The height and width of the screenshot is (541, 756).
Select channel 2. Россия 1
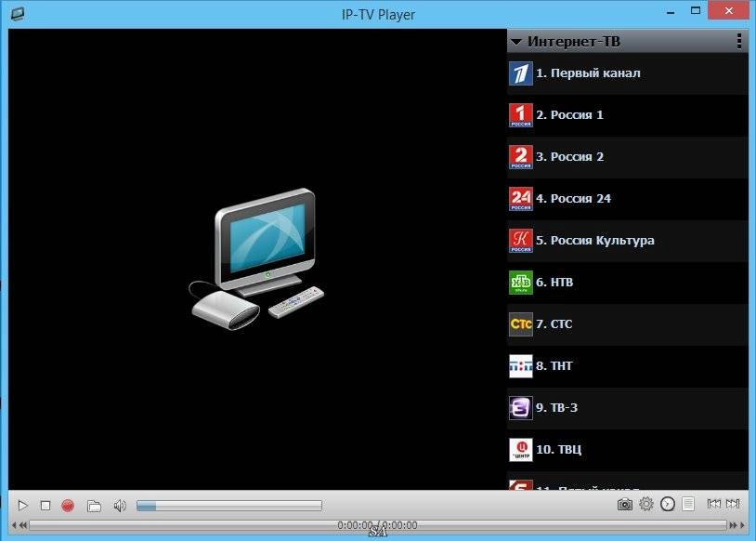click(x=627, y=115)
